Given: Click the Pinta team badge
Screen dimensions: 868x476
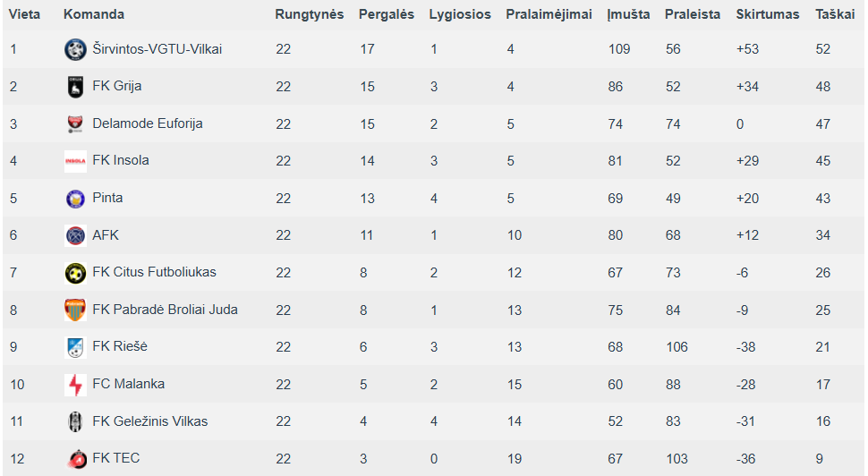Looking at the screenshot, I should 75,199.
